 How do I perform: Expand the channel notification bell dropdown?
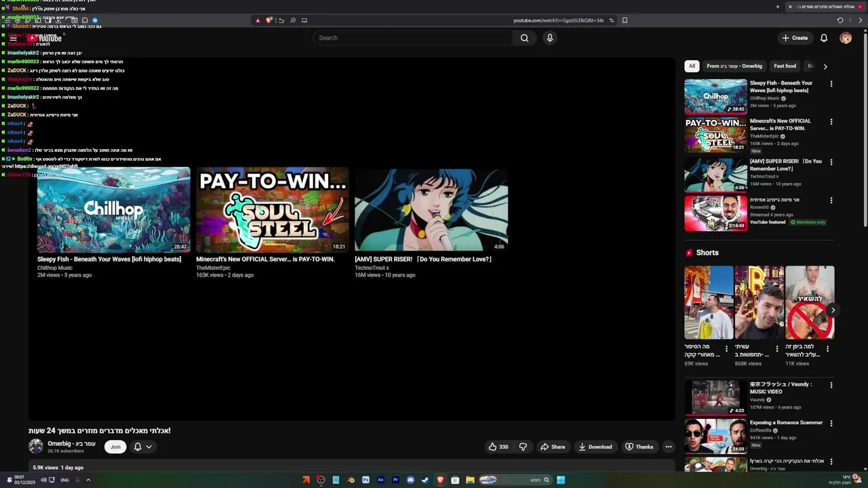pos(142,447)
